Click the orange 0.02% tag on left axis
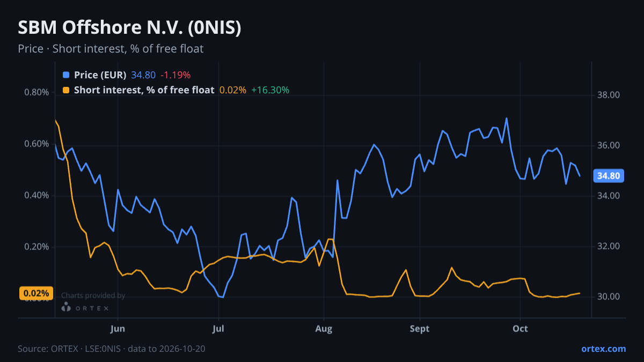Screen dimensions: 644x362 click(36, 293)
